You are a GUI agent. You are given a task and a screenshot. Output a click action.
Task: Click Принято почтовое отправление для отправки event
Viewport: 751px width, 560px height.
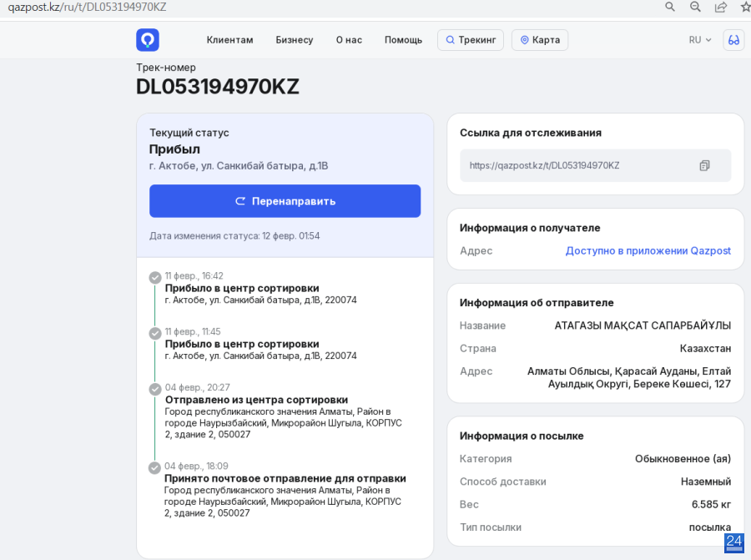point(285,478)
